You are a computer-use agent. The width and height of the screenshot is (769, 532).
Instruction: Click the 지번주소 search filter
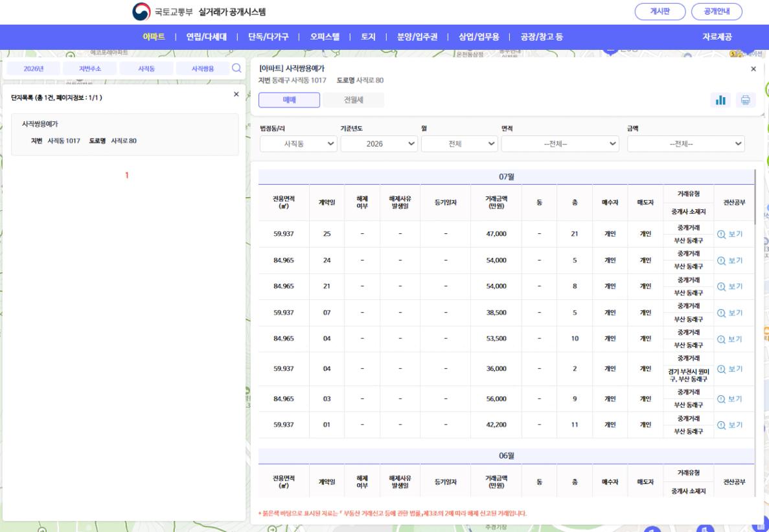pyautogui.click(x=90, y=69)
